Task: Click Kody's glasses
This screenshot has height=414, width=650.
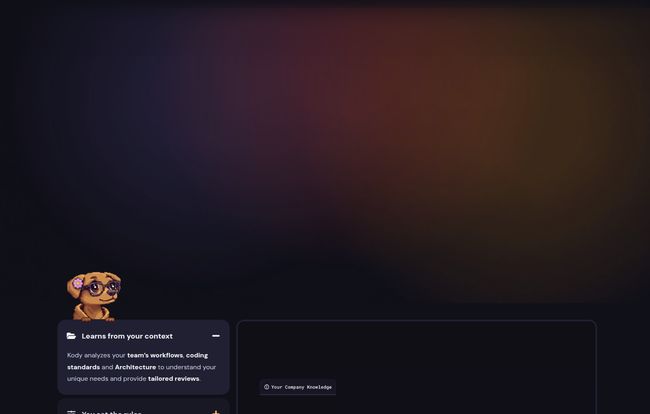Action: click(x=102, y=287)
